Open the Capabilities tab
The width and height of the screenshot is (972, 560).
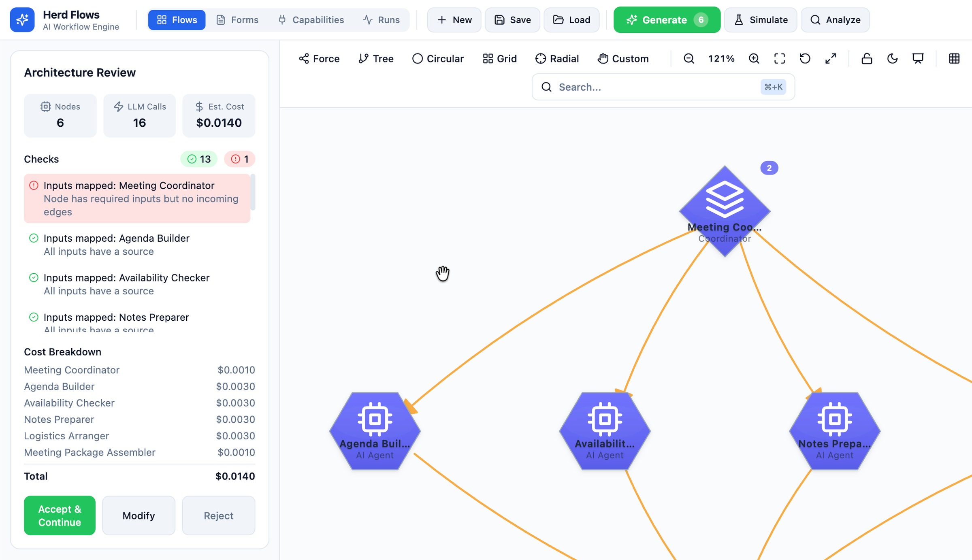pyautogui.click(x=311, y=20)
